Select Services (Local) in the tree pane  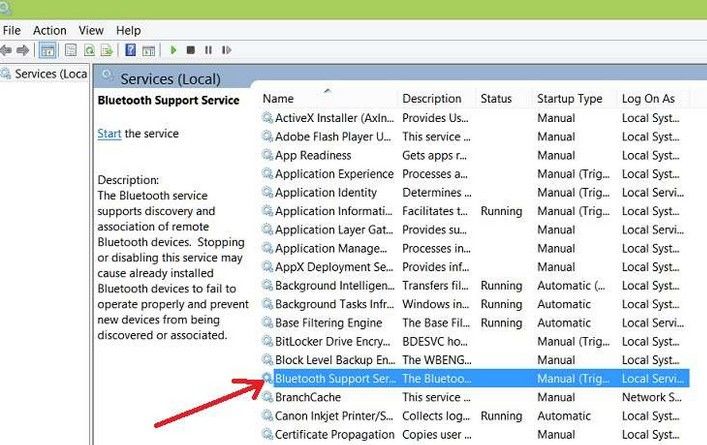pos(44,74)
